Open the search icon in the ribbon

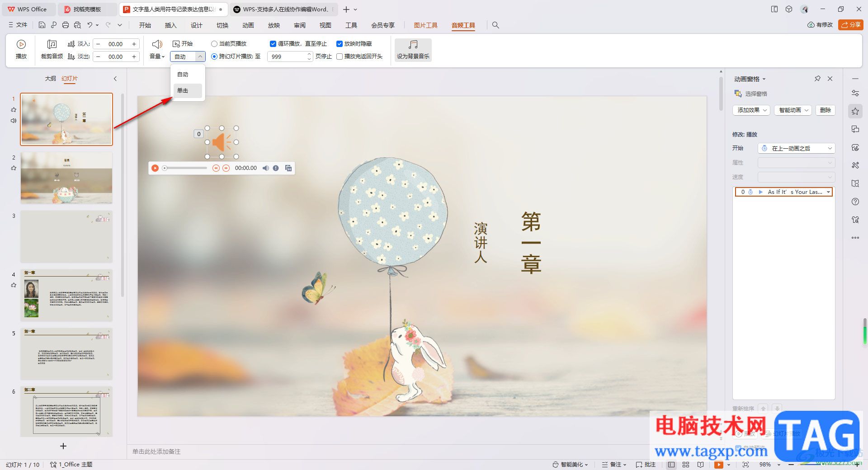(x=495, y=25)
